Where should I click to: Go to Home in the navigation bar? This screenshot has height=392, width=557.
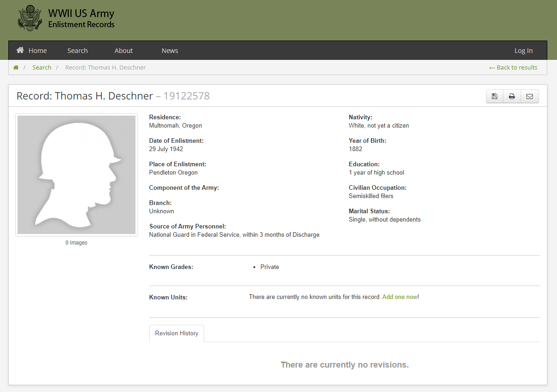32,51
